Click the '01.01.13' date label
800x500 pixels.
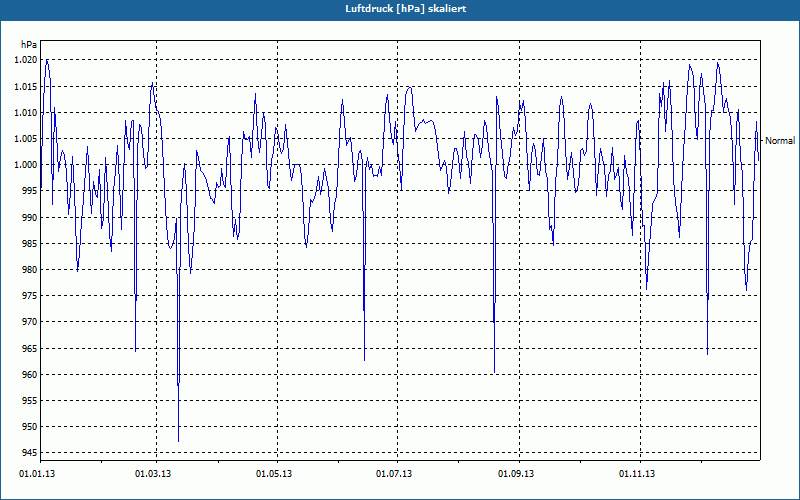click(37, 474)
